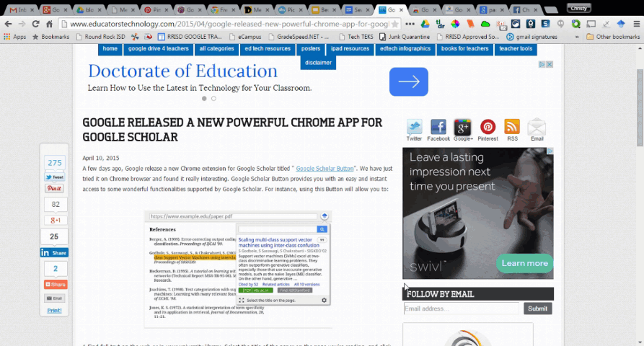Screen dimensions: 644x346
Task: Open the color wheel extension icon
Action: pos(455,24)
